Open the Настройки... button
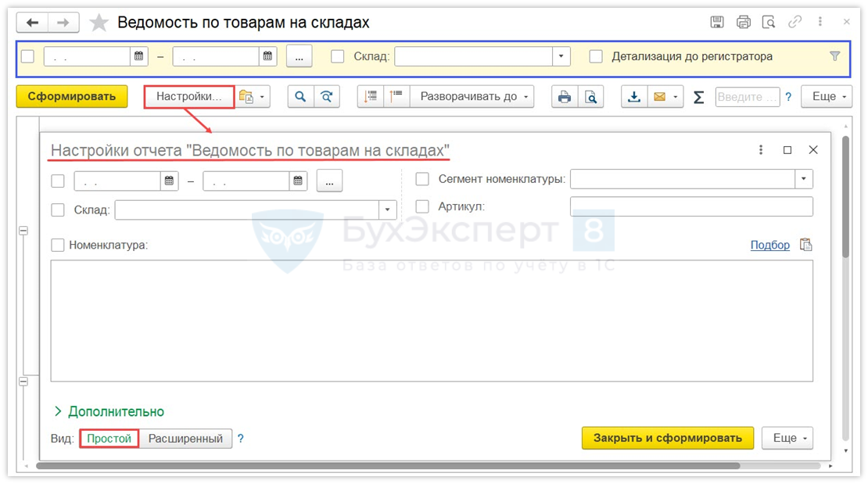868x484 pixels. pyautogui.click(x=188, y=96)
